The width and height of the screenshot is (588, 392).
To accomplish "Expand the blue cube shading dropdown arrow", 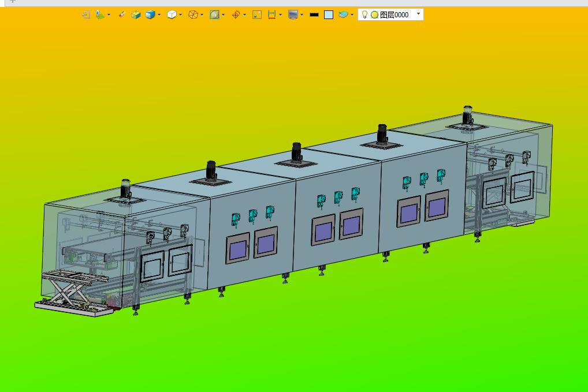I will (x=159, y=15).
